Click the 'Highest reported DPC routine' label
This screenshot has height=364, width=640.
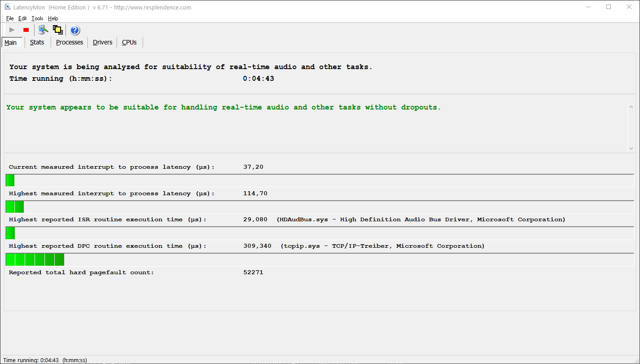(108, 246)
